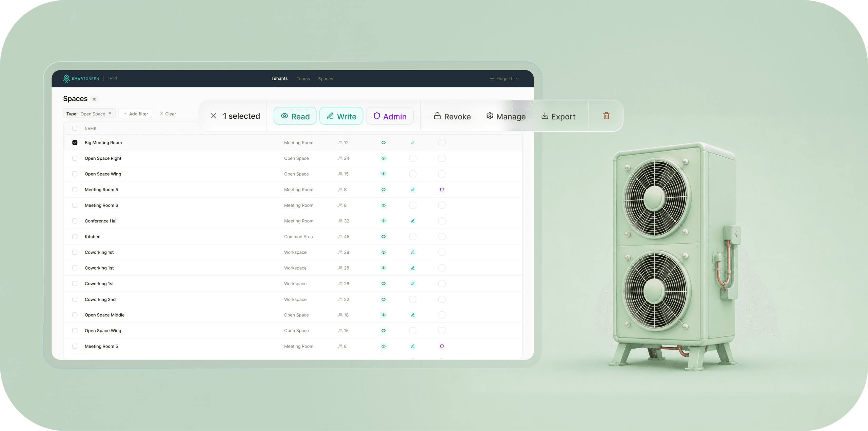This screenshot has width=868, height=431.
Task: Open the Conference Hall row name
Action: click(101, 221)
